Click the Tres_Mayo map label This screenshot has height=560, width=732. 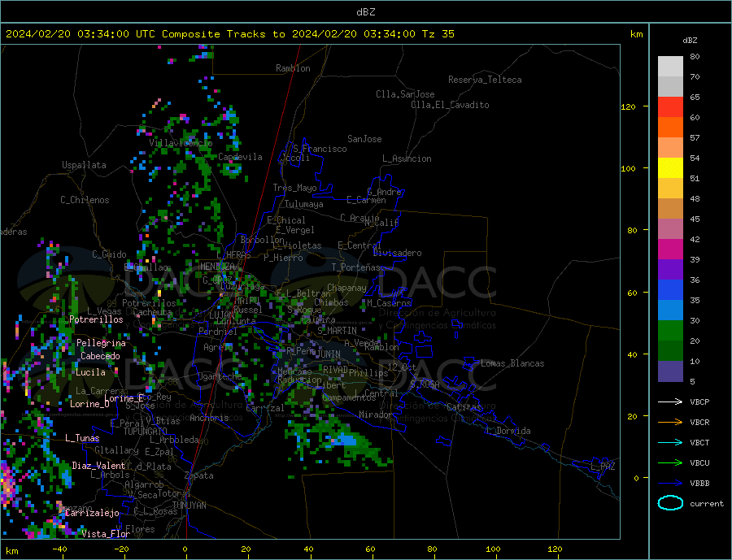pyautogui.click(x=294, y=188)
